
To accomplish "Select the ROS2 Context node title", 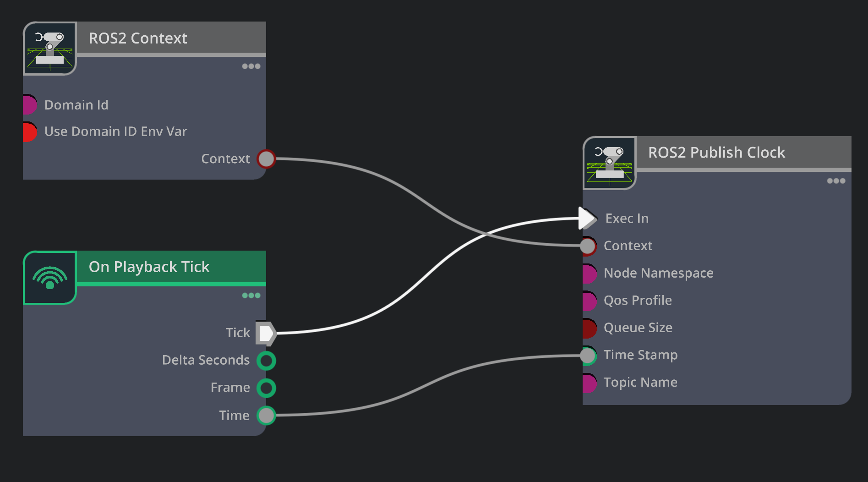I will 138,38.
